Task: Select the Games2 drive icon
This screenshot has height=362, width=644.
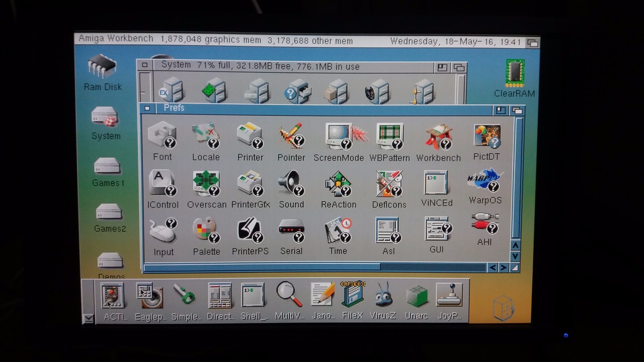Action: [109, 212]
